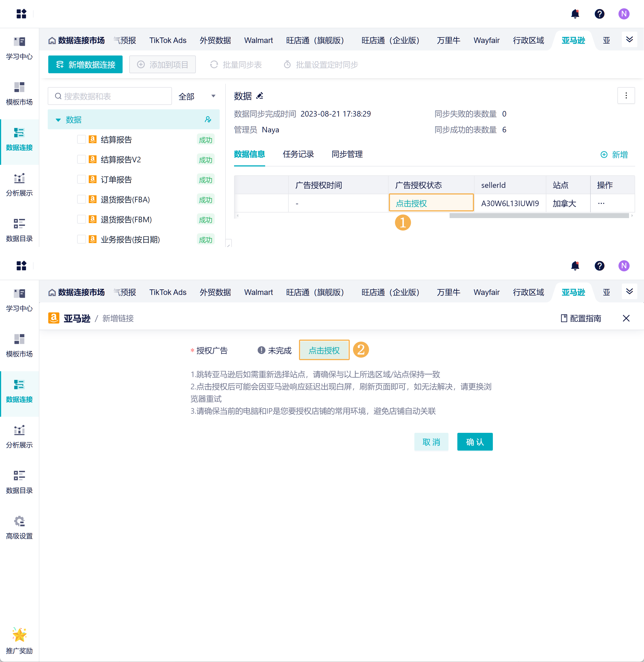The height and width of the screenshot is (662, 644).
Task: Open 推广奖励 in the sidebar
Action: pyautogui.click(x=19, y=641)
